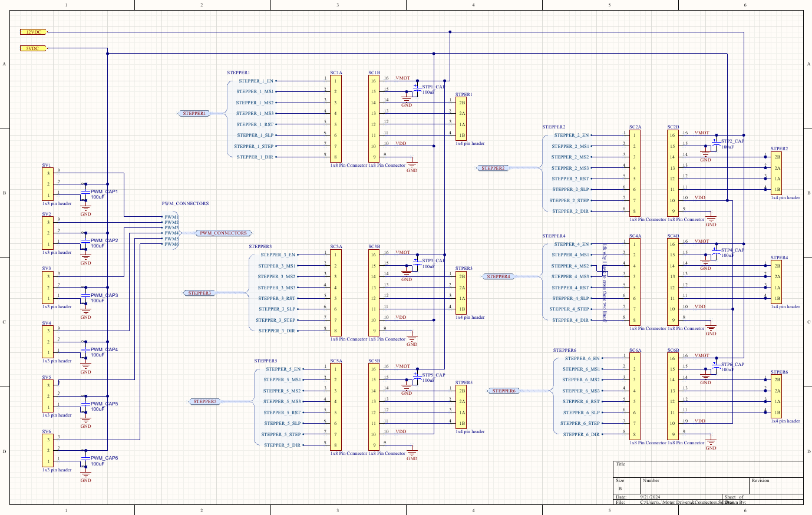812x515 pixels.
Task: Select the STEPPER4 harness port
Action: tap(498, 276)
